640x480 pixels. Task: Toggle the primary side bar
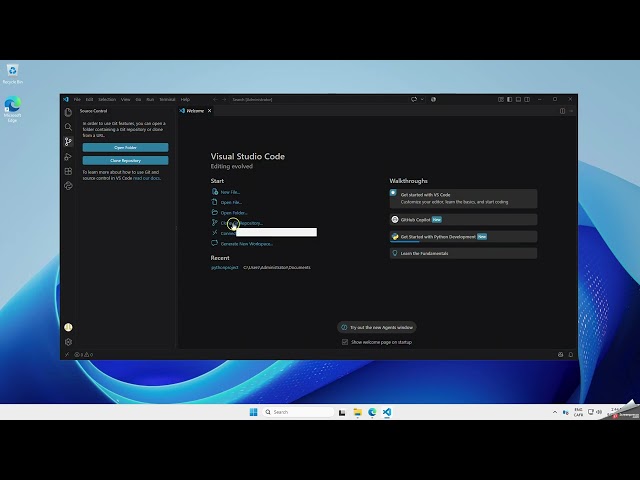(509, 99)
